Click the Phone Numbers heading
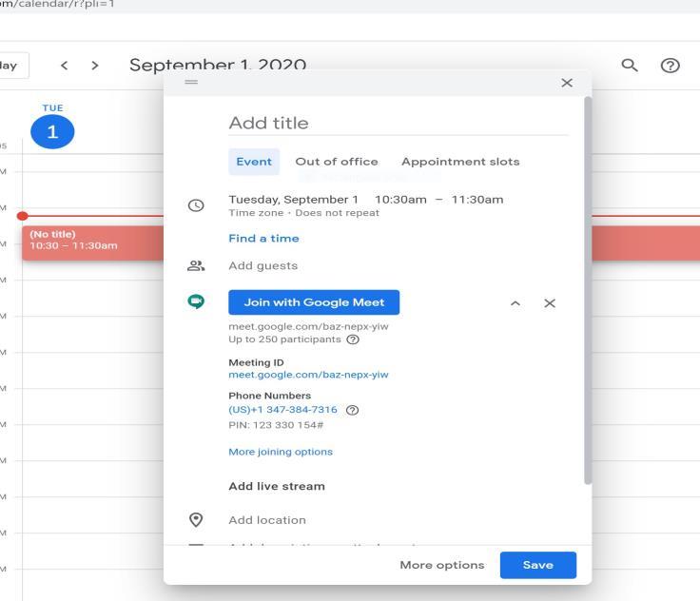Screen dimensions: 700x601 coord(270,396)
